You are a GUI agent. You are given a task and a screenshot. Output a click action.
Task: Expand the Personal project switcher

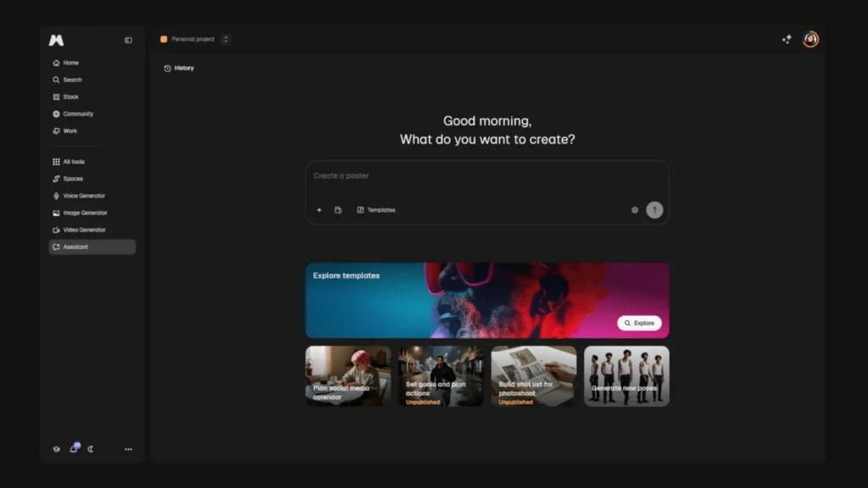pos(225,39)
